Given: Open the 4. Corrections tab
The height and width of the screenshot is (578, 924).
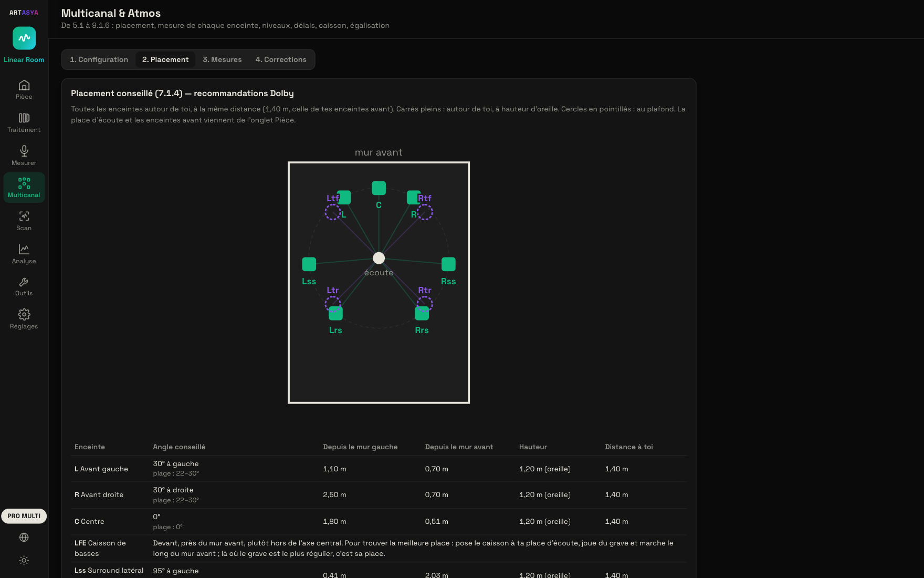Looking at the screenshot, I should coord(281,59).
